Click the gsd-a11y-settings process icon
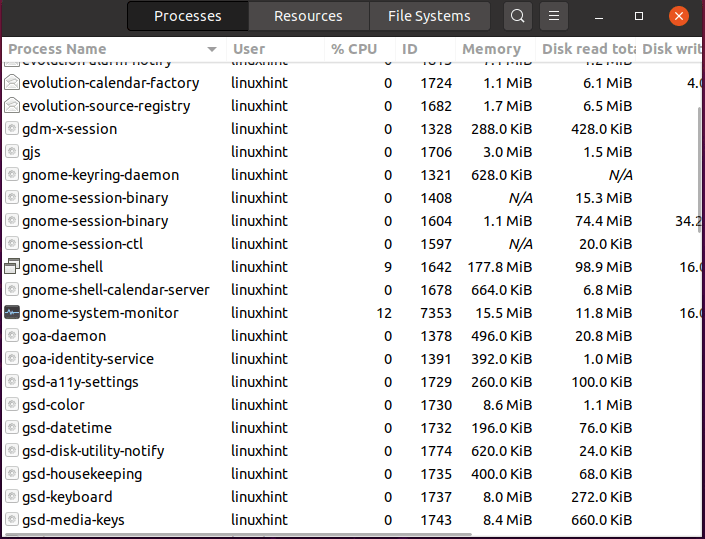 pos(12,382)
